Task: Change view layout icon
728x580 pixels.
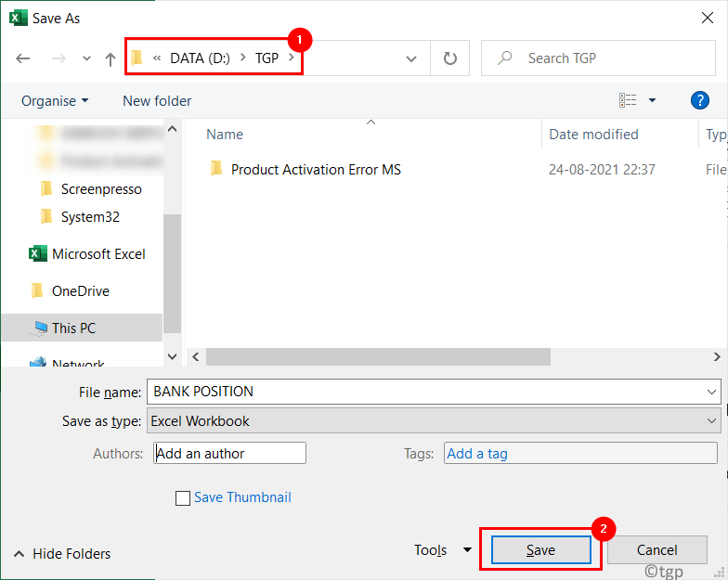Action: (x=628, y=100)
